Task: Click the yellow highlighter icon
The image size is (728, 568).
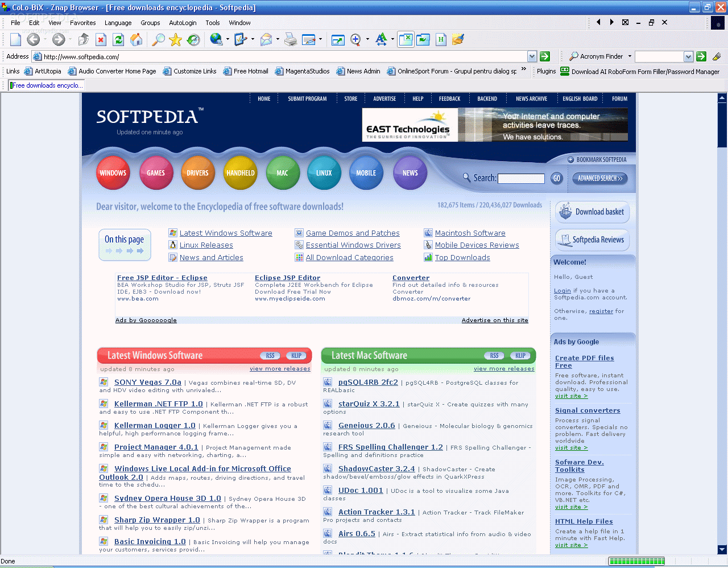Action: click(x=717, y=56)
